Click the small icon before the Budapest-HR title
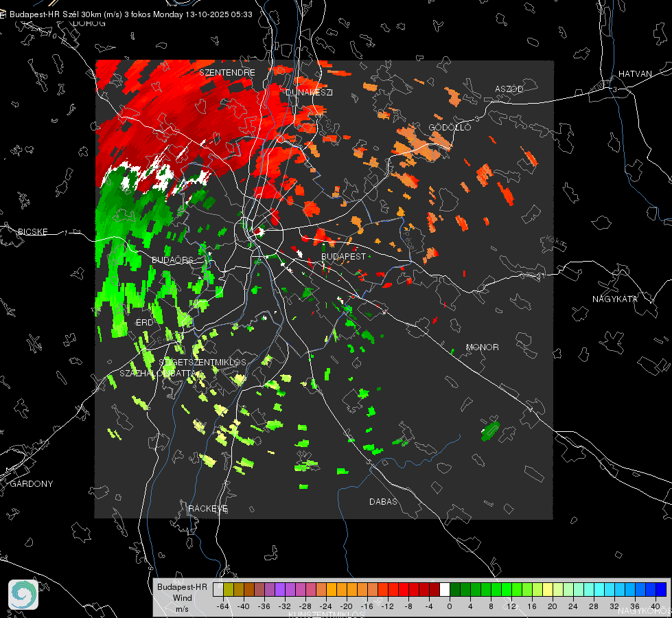Image resolution: width=672 pixels, height=618 pixels. [x=3, y=14]
